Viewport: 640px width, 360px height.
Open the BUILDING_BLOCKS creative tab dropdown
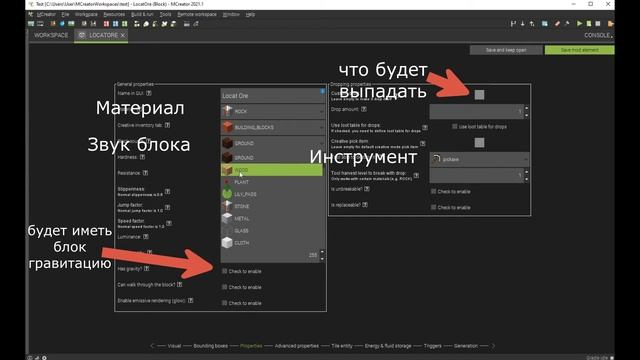(273, 127)
